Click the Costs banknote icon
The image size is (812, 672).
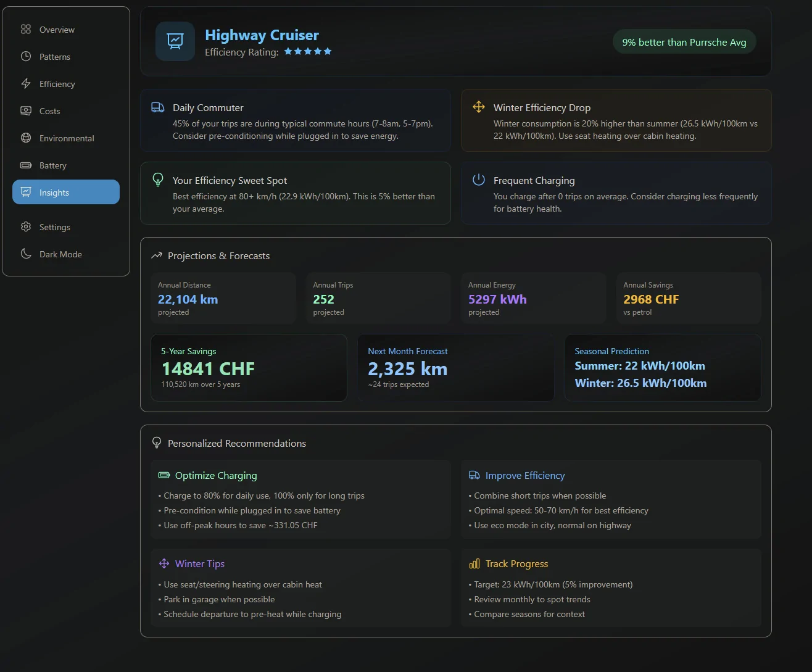[x=26, y=110]
